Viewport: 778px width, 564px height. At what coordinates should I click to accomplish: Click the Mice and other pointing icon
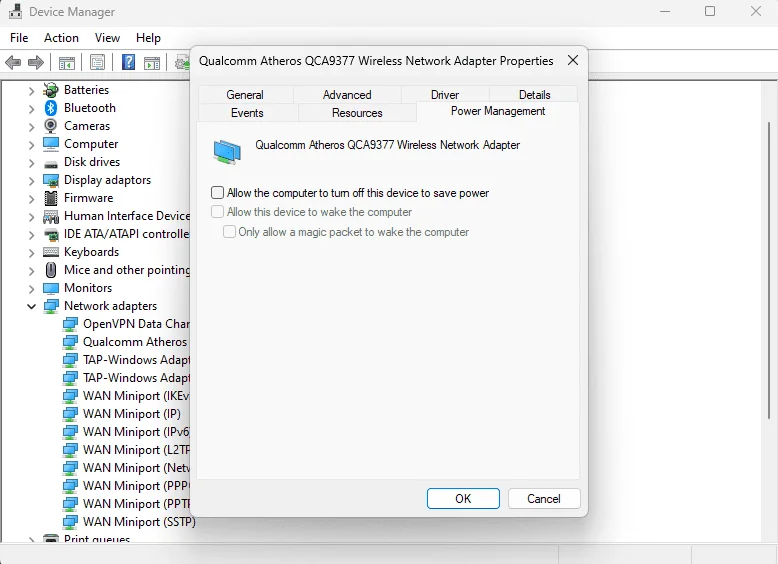(51, 270)
